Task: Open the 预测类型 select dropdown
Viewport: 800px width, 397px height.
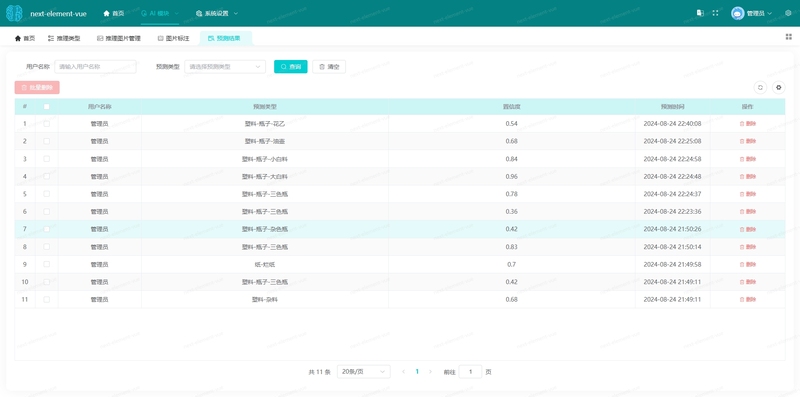Action: (225, 66)
